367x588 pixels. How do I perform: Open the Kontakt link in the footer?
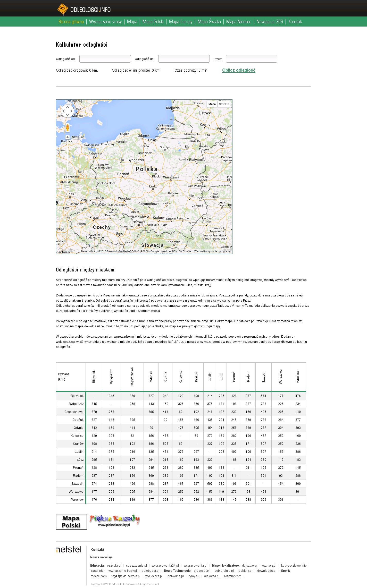tap(97, 550)
